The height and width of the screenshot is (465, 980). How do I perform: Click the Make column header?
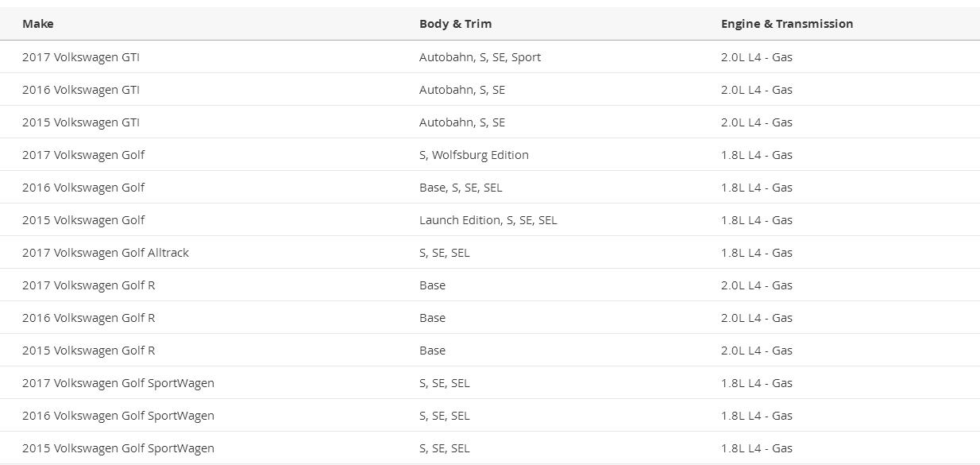(x=38, y=24)
